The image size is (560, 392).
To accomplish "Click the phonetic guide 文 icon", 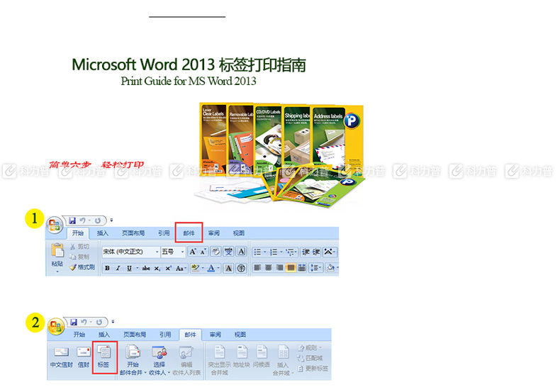I will pos(228,252).
